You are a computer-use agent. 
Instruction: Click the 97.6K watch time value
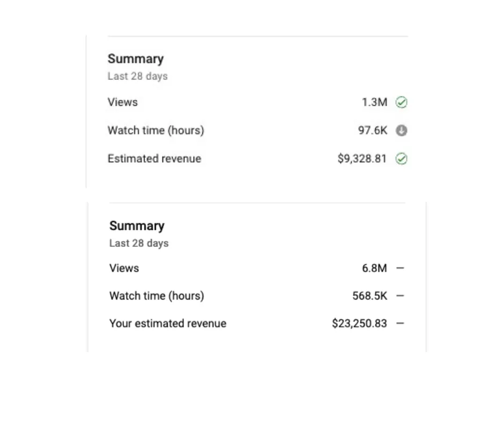coord(373,130)
